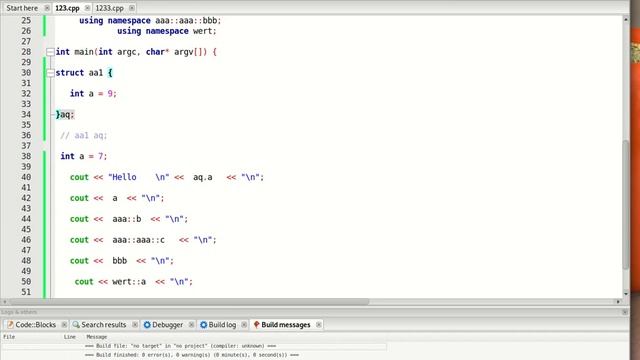Click 'aq.a' in line 40
This screenshot has width=640, height=360.
coord(202,177)
